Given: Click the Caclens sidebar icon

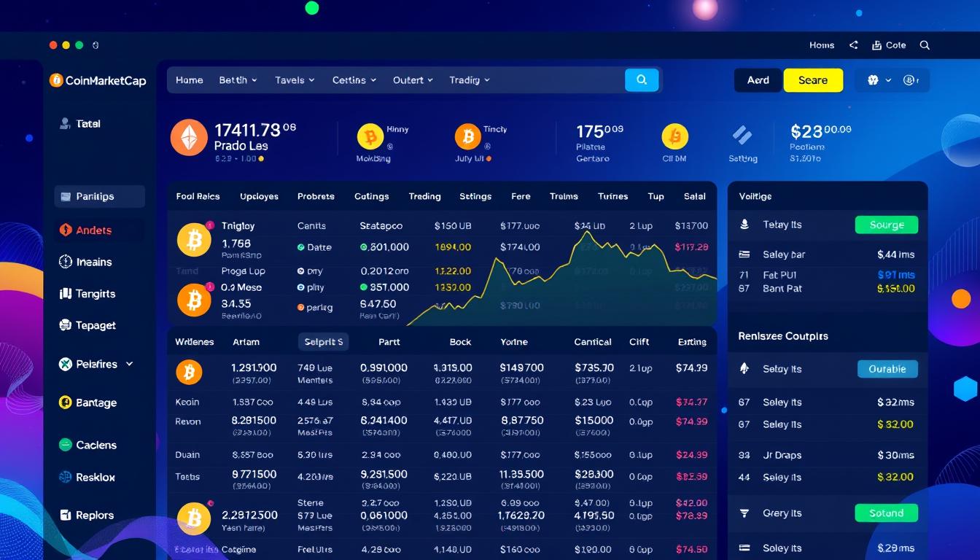Looking at the screenshot, I should pos(64,445).
